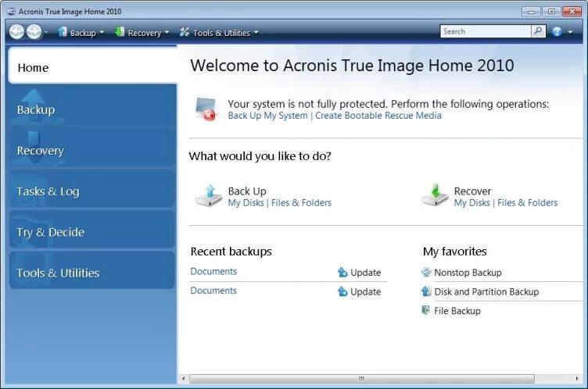Expand Tools & Utilities toolbar dropdown arrow

256,33
